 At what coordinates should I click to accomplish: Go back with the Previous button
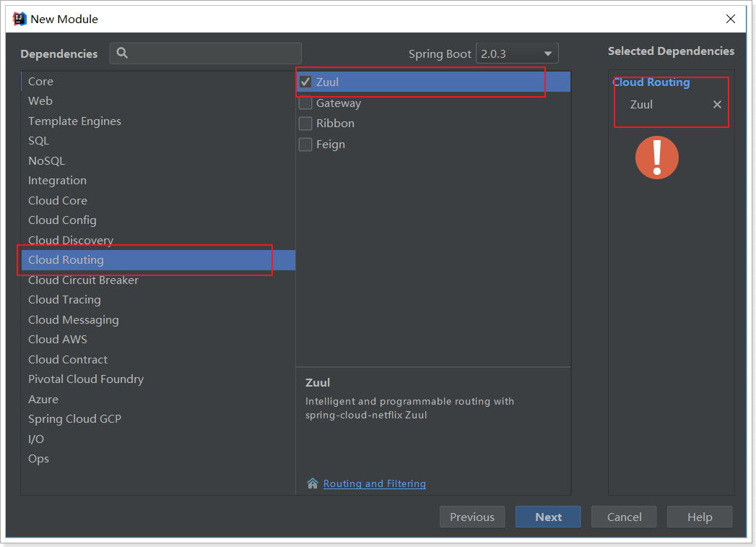tap(472, 517)
